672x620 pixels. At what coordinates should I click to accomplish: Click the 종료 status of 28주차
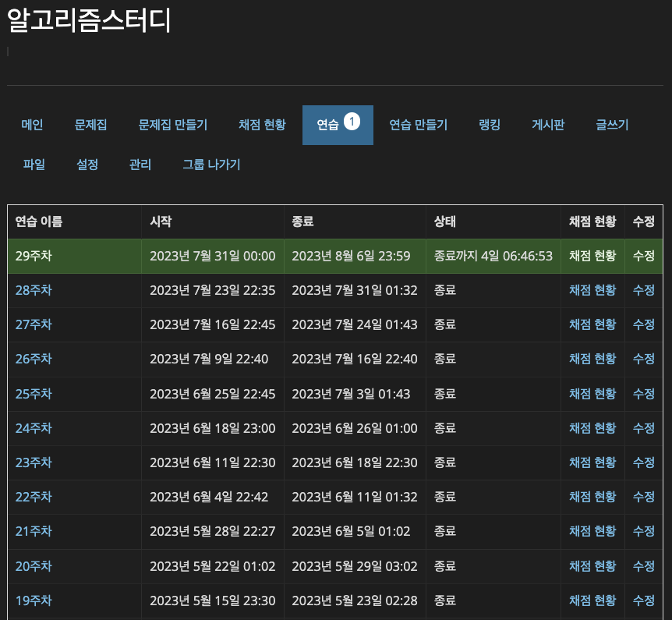pyautogui.click(x=445, y=290)
